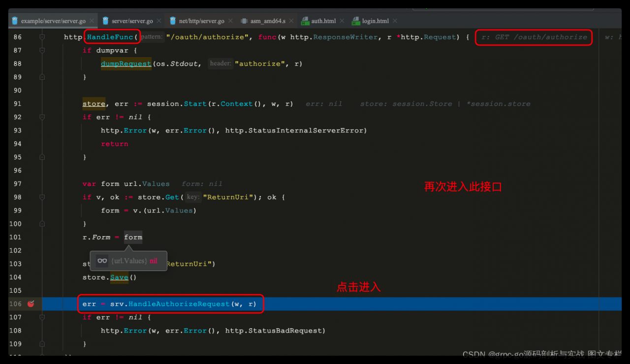Click the fold end marker on line 109
This screenshot has width=630, height=364.
tap(42, 344)
